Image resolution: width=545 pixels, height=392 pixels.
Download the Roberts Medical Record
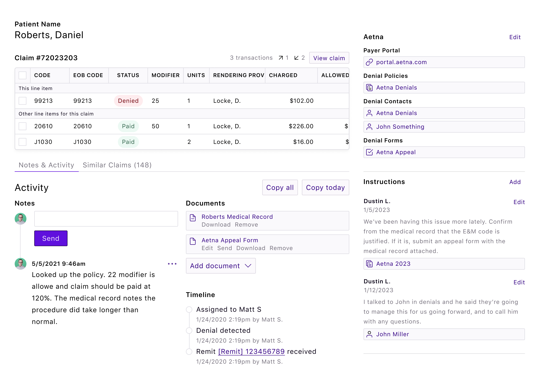point(216,225)
